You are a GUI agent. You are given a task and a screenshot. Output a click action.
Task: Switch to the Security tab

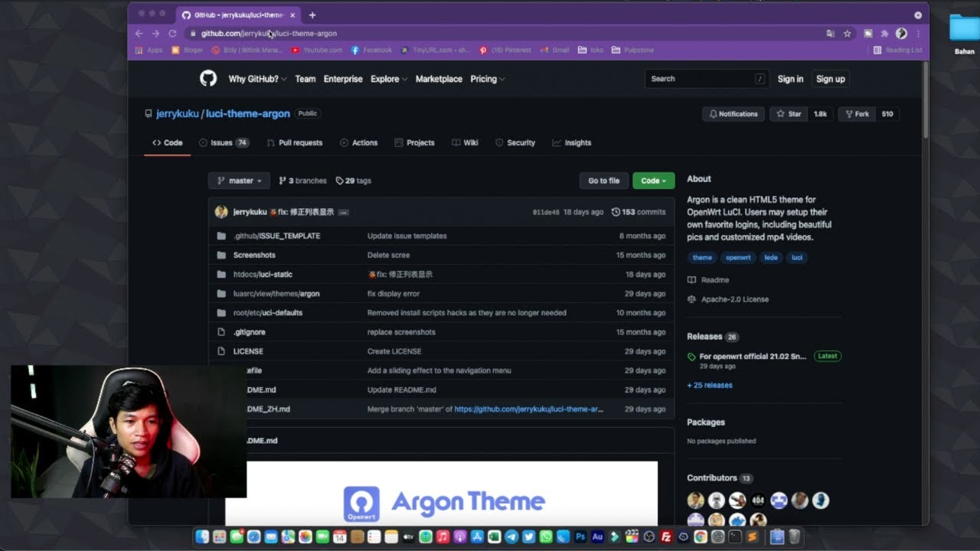click(515, 142)
